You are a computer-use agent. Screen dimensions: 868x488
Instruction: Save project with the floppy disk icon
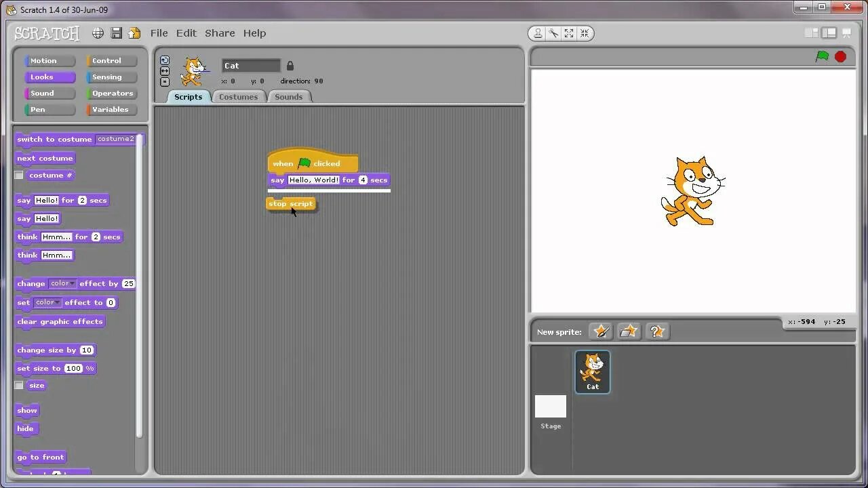(117, 33)
